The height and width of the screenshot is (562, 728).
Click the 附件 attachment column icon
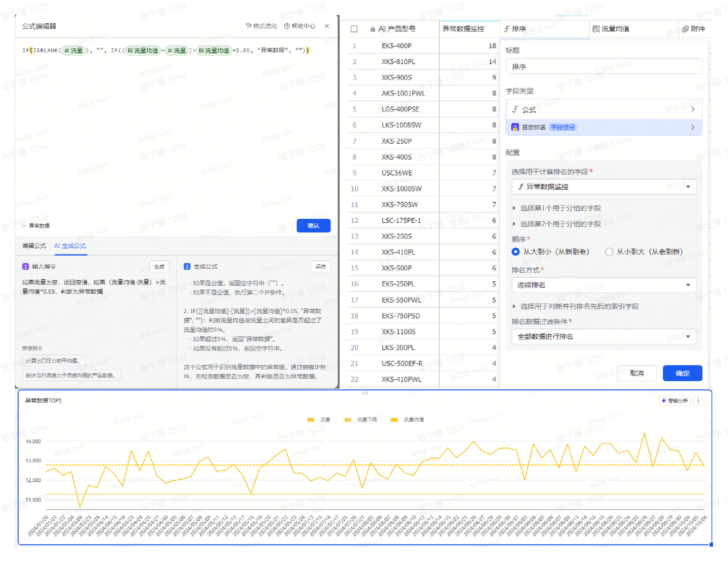coord(685,29)
